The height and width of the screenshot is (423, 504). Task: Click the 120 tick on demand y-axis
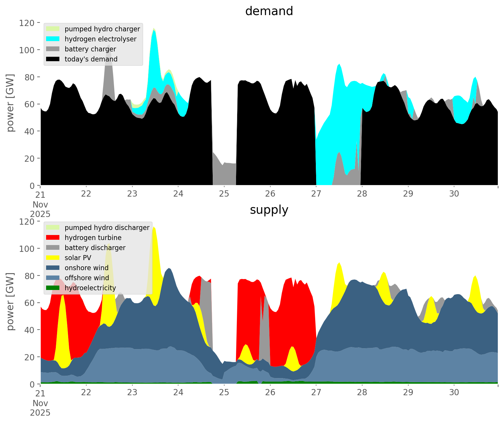point(27,23)
